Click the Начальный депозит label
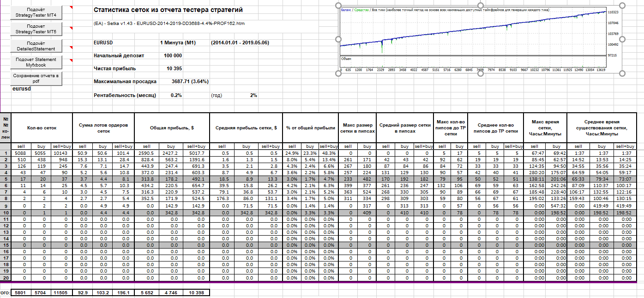 119,55
